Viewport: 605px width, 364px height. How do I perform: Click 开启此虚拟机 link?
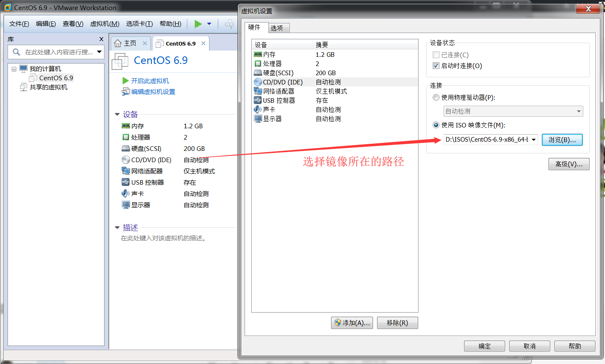click(150, 81)
